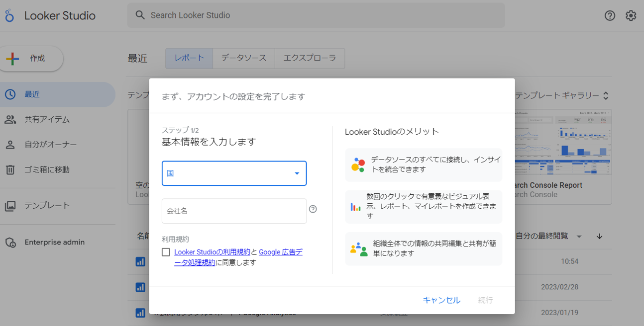644x326 pixels.
Task: Switch to the エクスプローラ tab
Action: [310, 58]
